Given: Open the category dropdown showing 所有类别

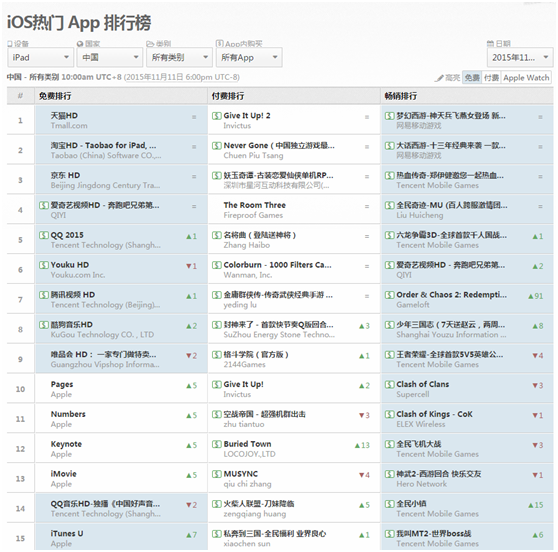Looking at the screenshot, I should tap(179, 57).
